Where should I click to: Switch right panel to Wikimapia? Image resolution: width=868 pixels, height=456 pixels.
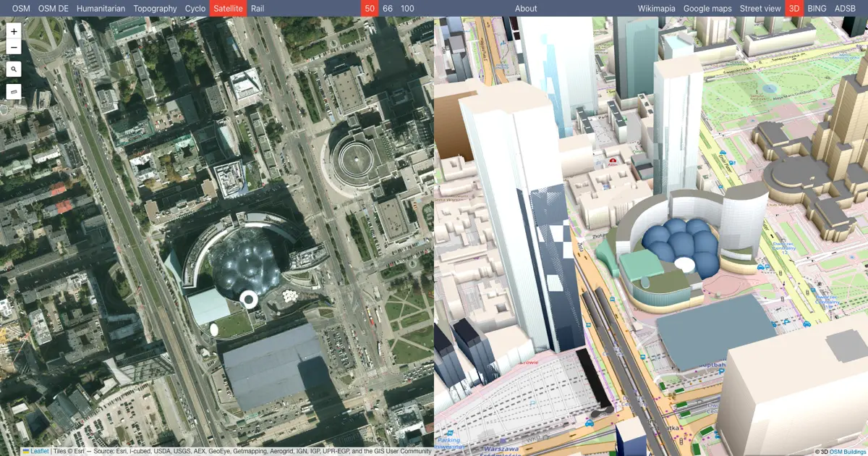[x=656, y=9]
